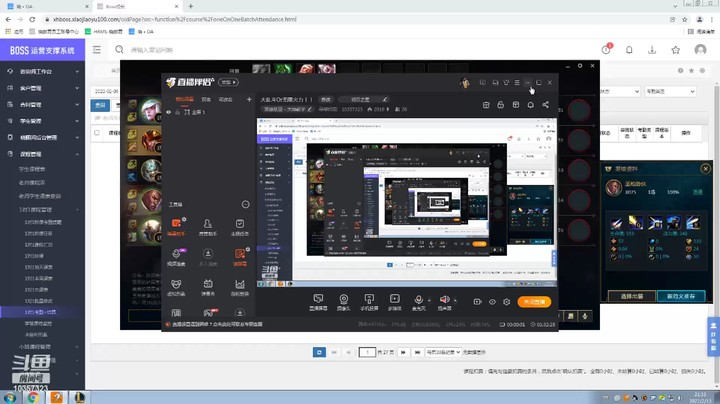Screen dimensions: 720x404
Task: Open BOSS header download icon
Action: 652,50
